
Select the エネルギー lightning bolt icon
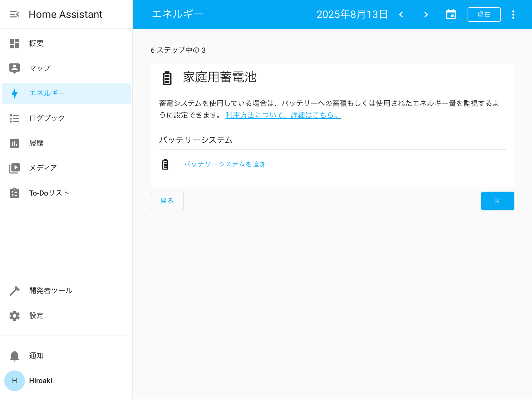14,93
